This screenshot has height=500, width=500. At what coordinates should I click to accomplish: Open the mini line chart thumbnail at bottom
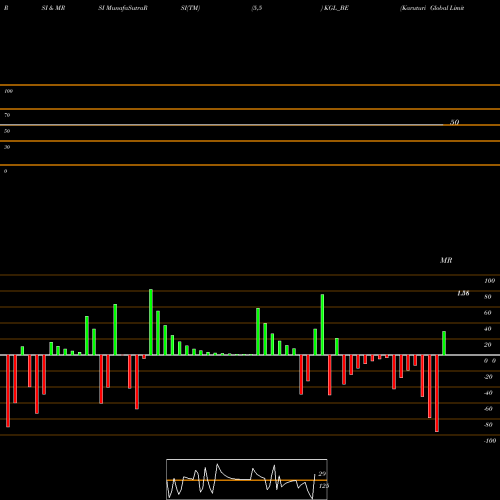[247, 479]
